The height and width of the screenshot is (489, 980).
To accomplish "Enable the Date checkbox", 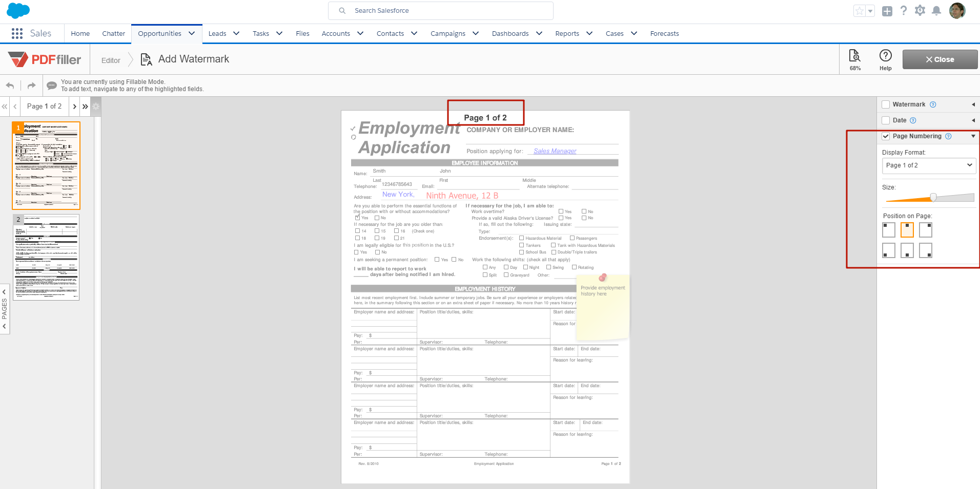I will point(886,120).
